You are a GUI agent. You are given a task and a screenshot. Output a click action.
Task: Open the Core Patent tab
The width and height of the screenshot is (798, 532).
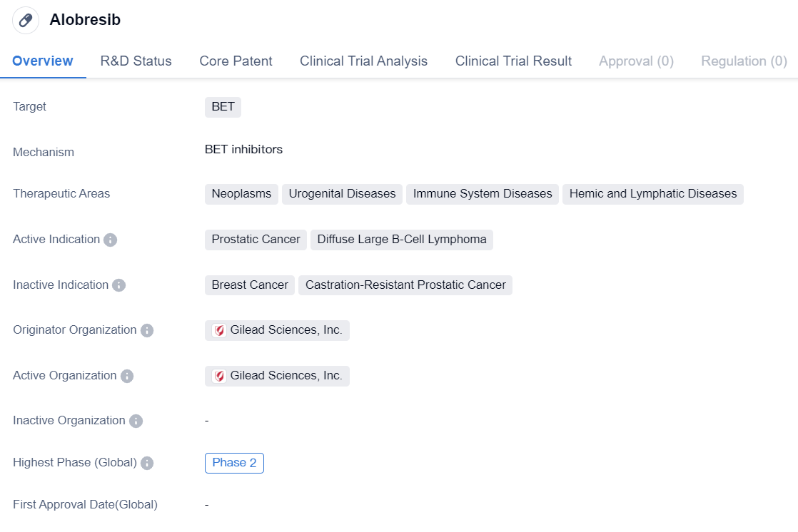pyautogui.click(x=236, y=61)
